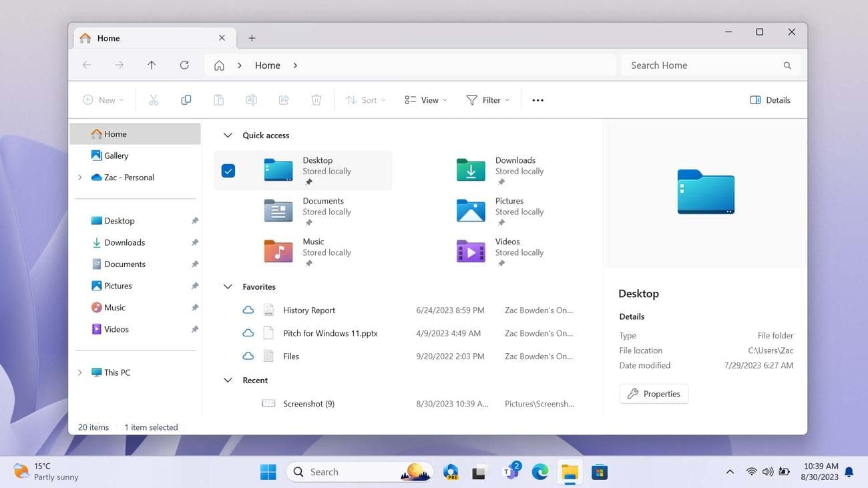Copy the selected Desktop folder
Screen dimensions: 868x488
[x=186, y=99]
